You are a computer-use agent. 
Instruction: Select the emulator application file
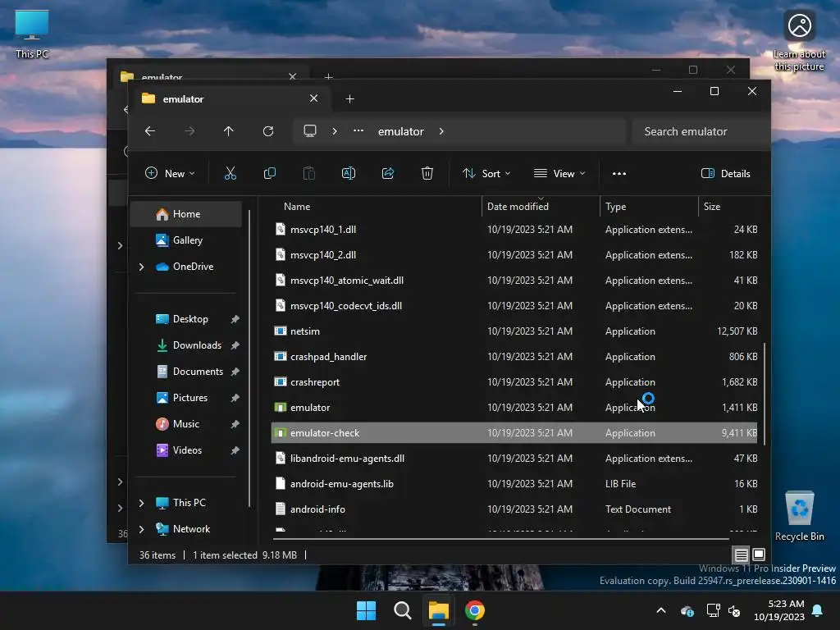[x=514, y=408]
